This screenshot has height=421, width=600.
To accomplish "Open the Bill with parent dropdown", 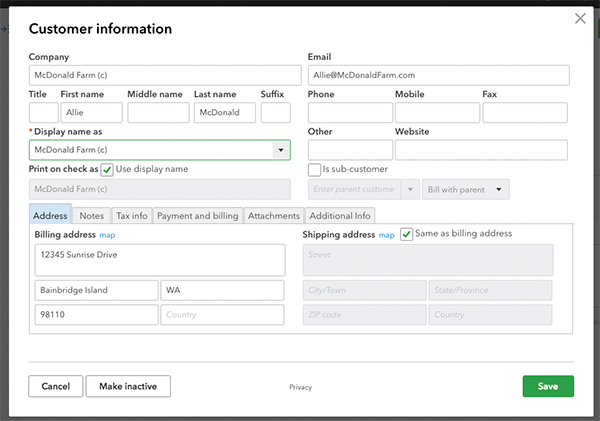I will (x=467, y=189).
